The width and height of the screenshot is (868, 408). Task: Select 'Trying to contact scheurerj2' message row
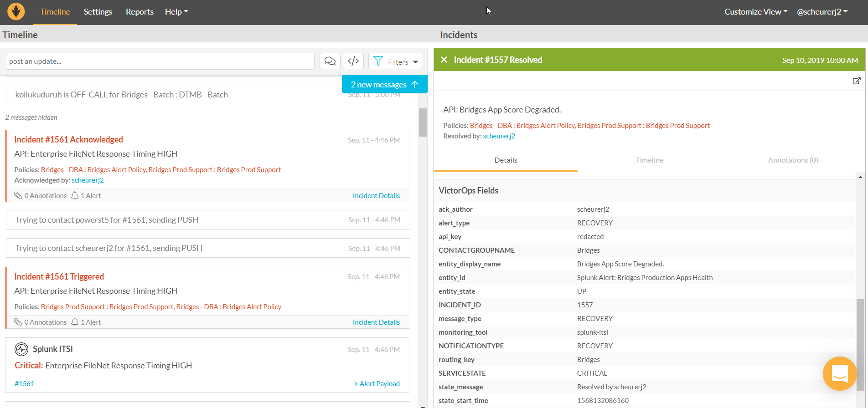(x=208, y=248)
